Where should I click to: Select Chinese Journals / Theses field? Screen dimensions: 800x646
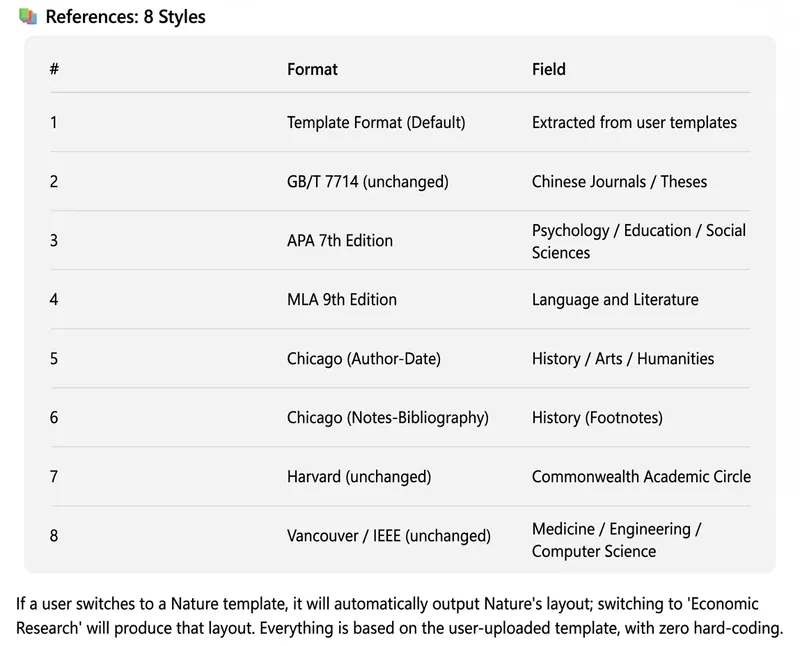[619, 182]
